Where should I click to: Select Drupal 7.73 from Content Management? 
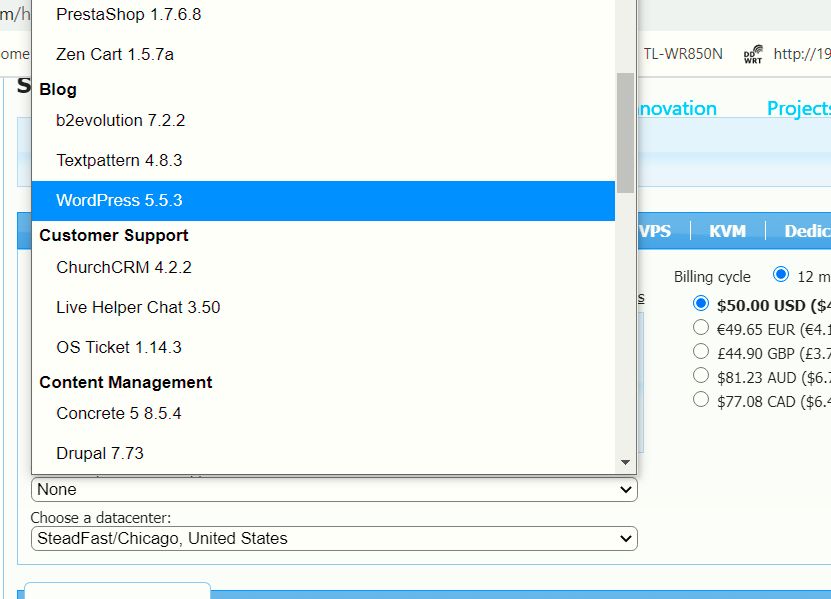click(323, 453)
